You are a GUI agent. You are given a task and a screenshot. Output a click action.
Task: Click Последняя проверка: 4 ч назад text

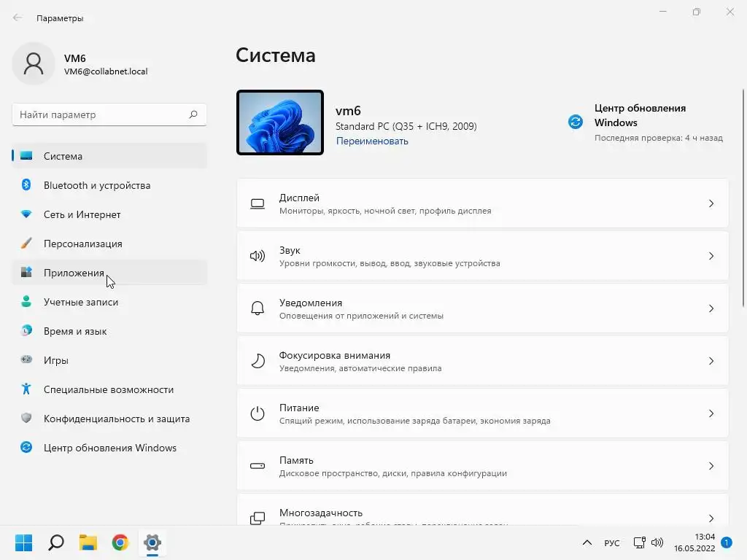point(659,138)
